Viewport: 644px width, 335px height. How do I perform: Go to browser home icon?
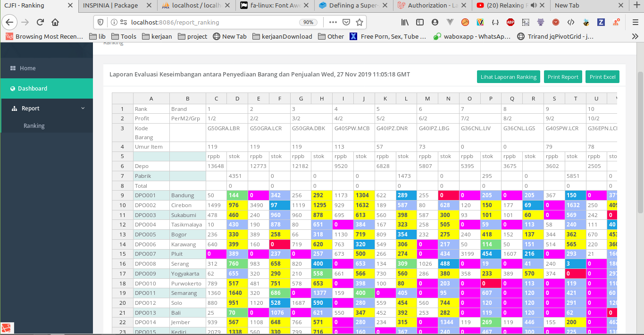click(x=55, y=22)
